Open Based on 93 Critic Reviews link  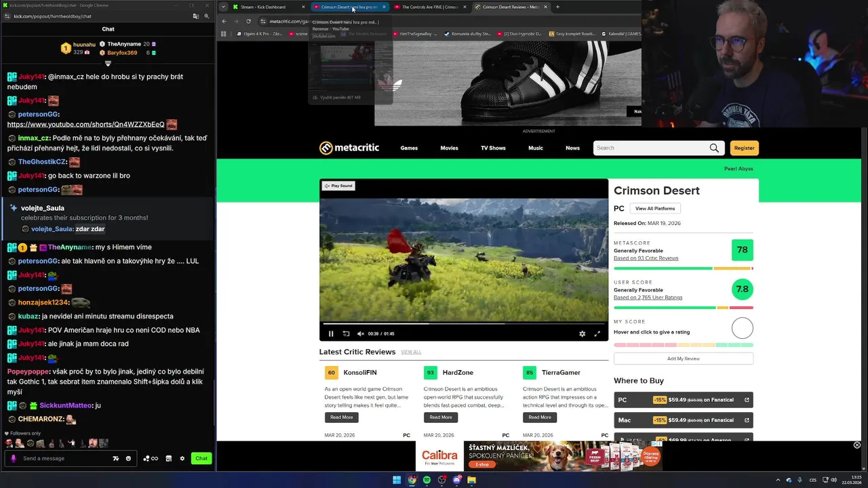tap(646, 258)
